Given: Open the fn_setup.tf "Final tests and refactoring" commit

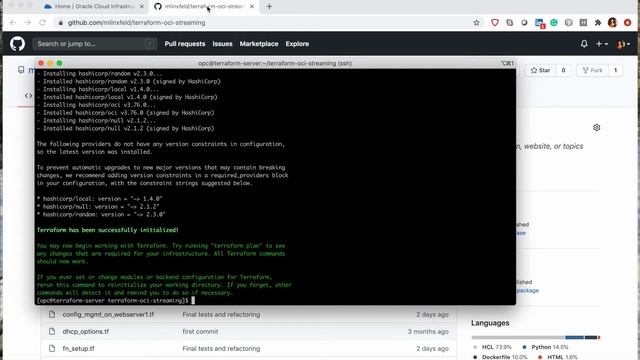Looking at the screenshot, I should [221, 349].
